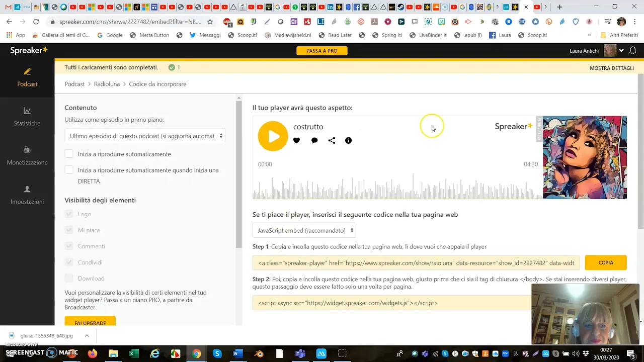
Task: Open Word from the taskbar
Action: click(237, 353)
